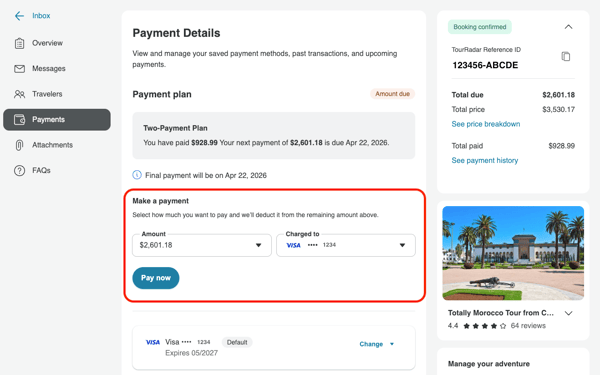Expand the Totally Morocco Tour details

pyautogui.click(x=569, y=313)
